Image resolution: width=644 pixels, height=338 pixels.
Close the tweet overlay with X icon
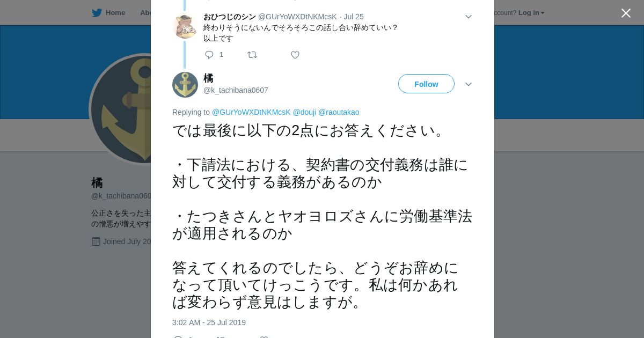pos(626,13)
